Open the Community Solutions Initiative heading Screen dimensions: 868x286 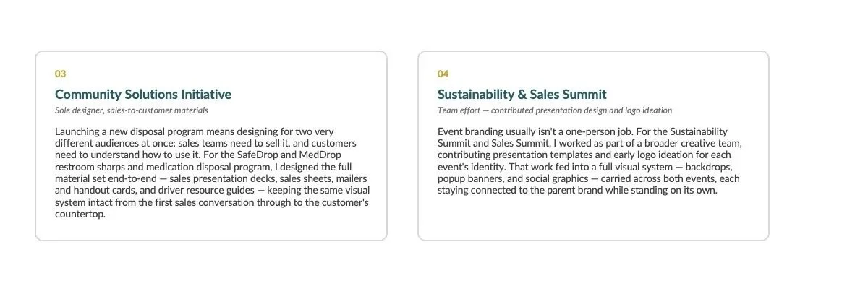point(143,95)
